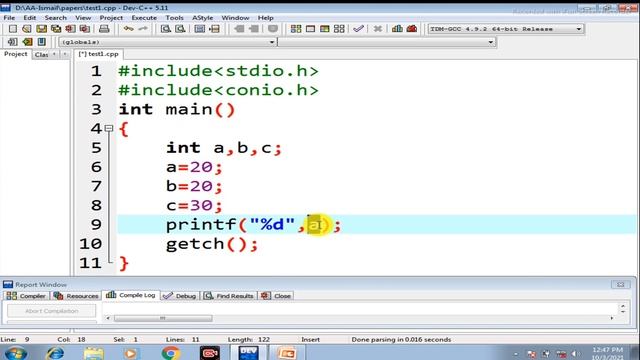Click the Compile & Run toolbar icon
Image resolution: width=640 pixels, height=360 pixels.
point(324,29)
